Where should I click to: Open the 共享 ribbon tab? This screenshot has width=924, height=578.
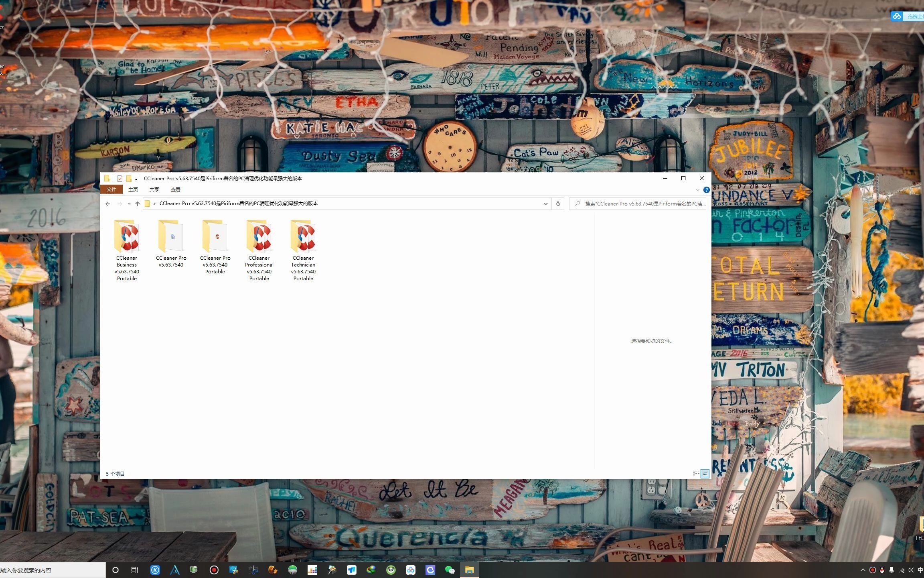pos(154,189)
